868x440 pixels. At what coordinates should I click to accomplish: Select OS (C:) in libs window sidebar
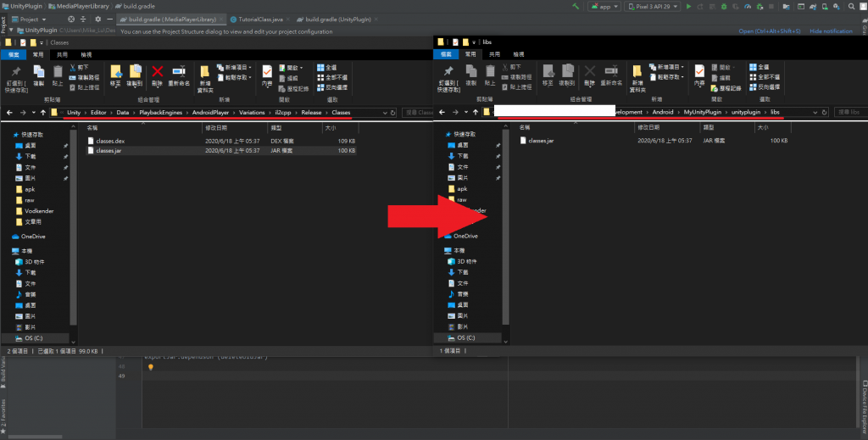click(468, 337)
